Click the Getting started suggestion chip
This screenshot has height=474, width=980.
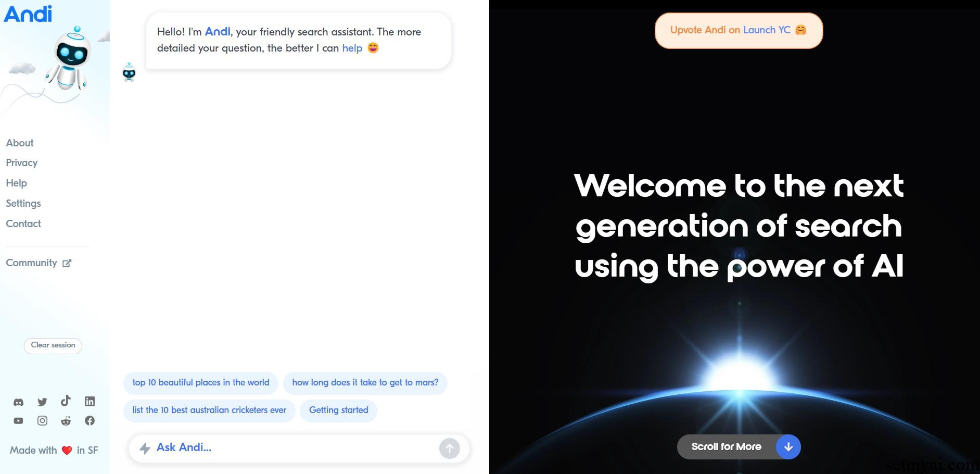339,410
